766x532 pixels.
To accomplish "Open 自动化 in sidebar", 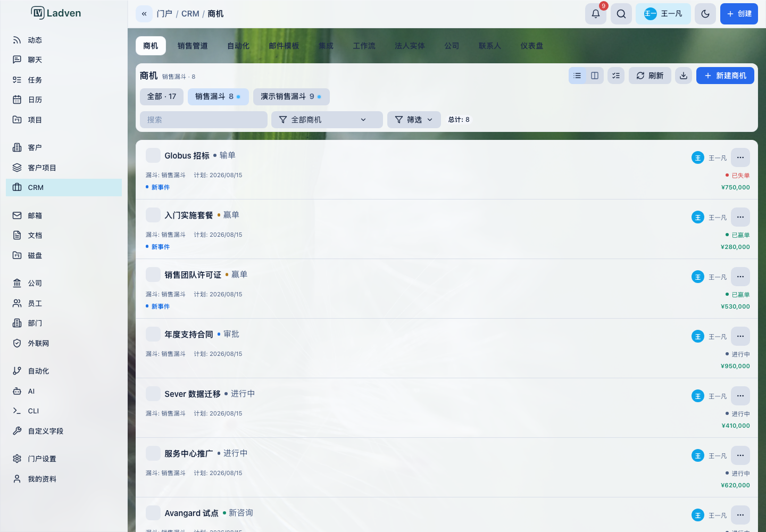I will (x=64, y=371).
